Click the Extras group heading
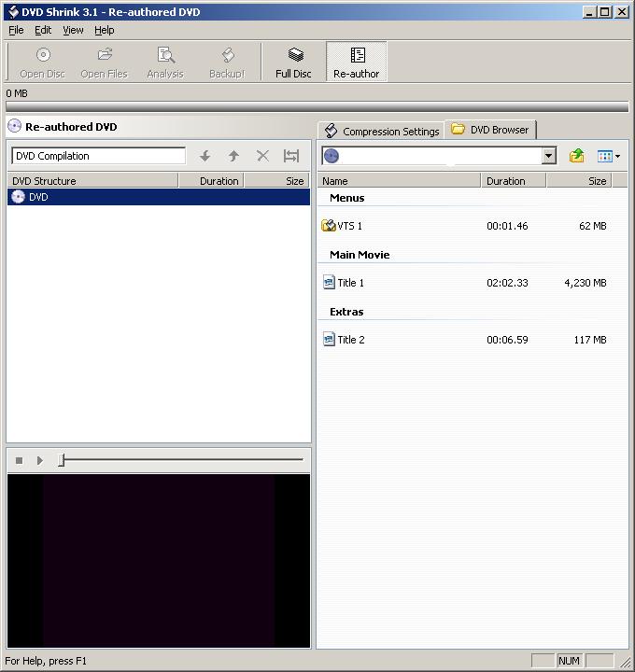Screen dimensions: 635x672 coord(346,312)
